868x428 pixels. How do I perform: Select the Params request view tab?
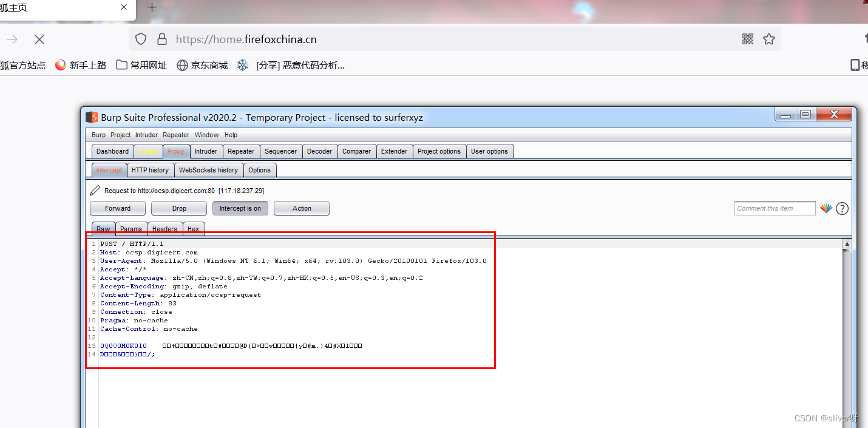(131, 229)
